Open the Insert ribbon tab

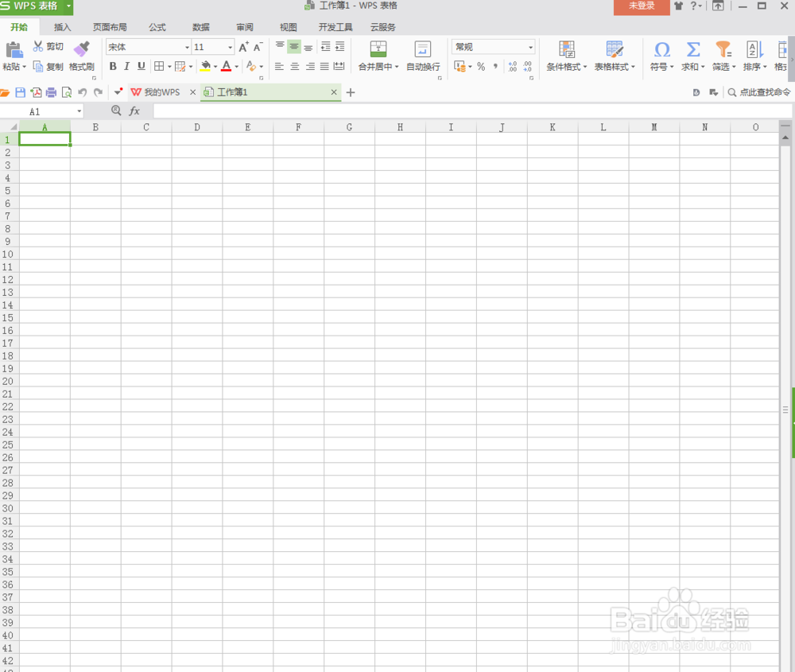tap(62, 27)
